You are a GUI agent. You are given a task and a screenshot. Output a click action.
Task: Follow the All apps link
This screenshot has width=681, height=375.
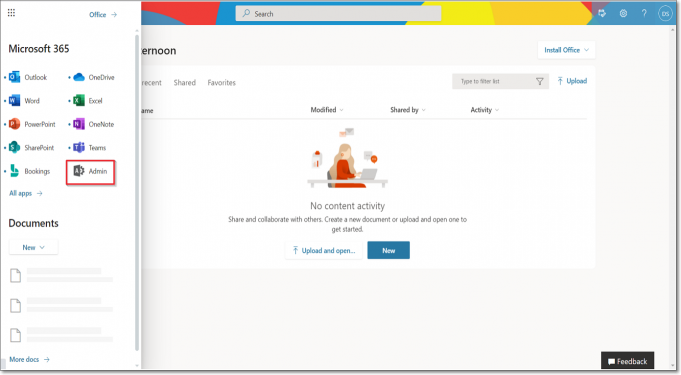click(26, 193)
